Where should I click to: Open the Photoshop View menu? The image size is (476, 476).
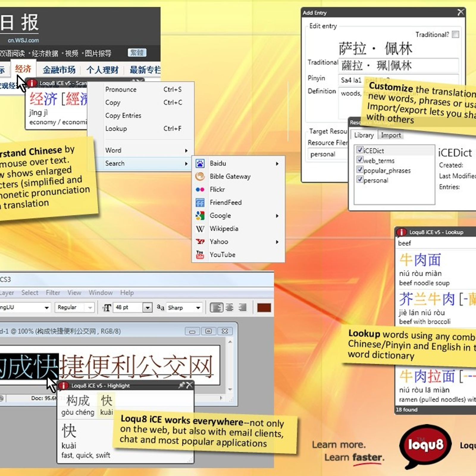coord(74,293)
